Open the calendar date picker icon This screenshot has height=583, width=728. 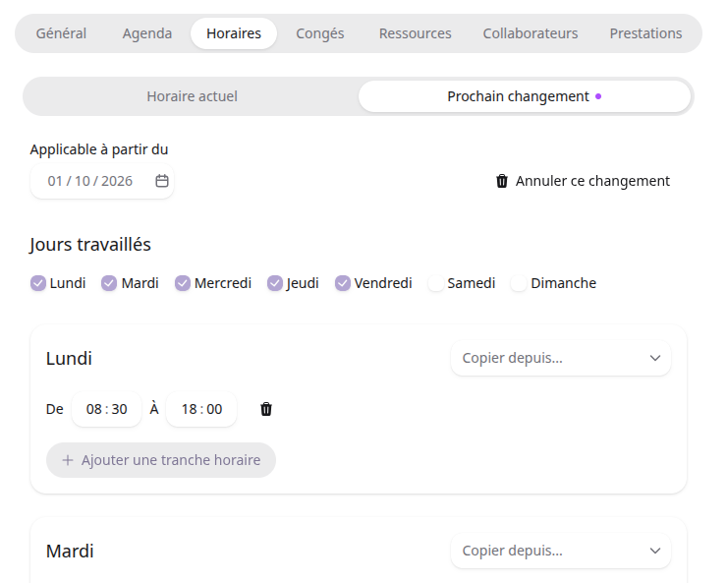point(161,181)
